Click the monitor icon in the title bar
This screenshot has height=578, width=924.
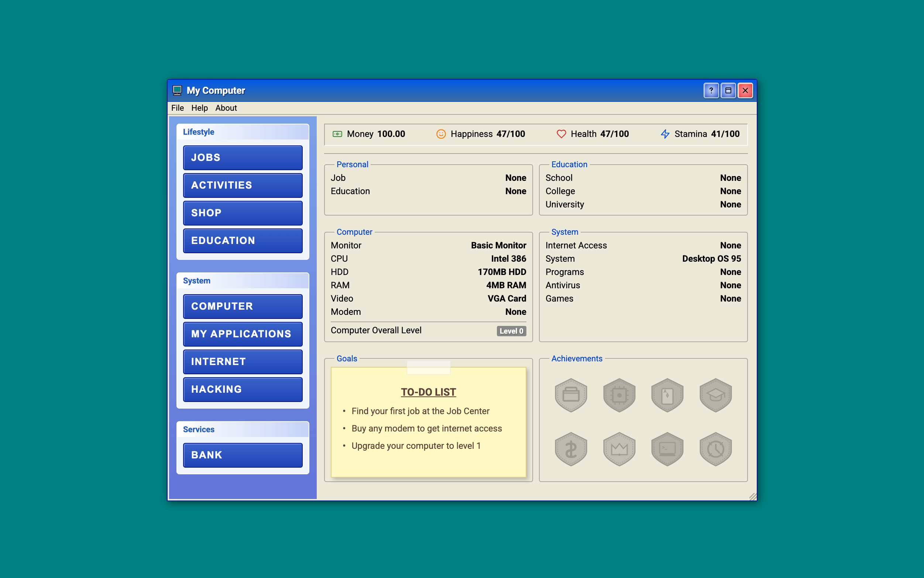(177, 90)
